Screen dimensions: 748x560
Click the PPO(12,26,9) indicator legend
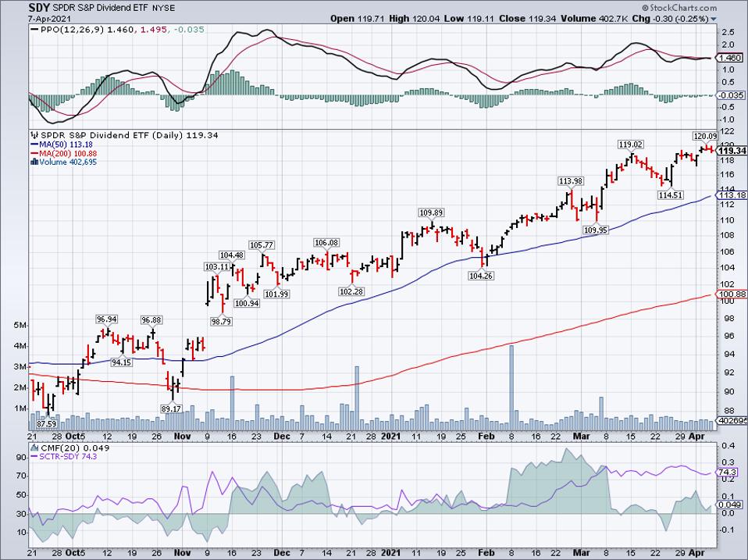(x=117, y=30)
